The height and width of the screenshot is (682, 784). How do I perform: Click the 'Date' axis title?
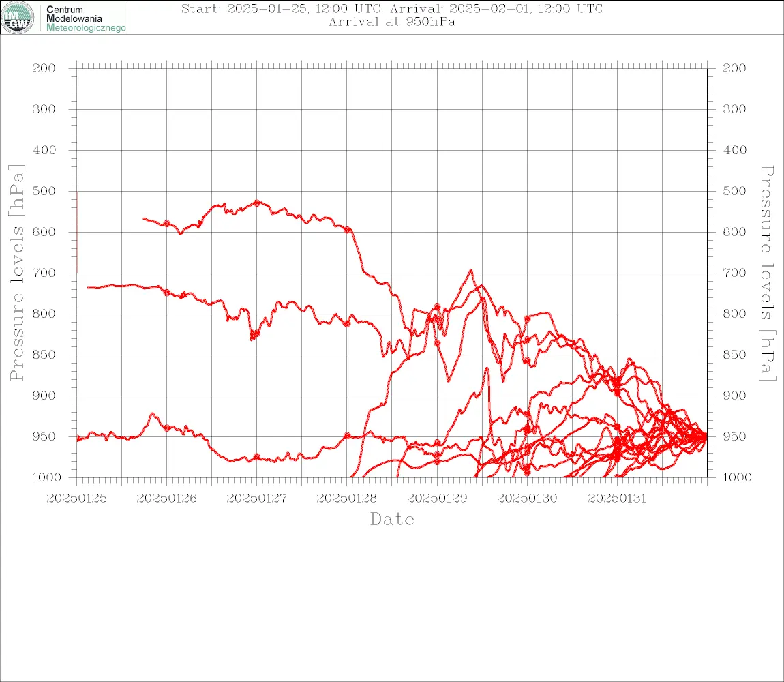coord(392,520)
